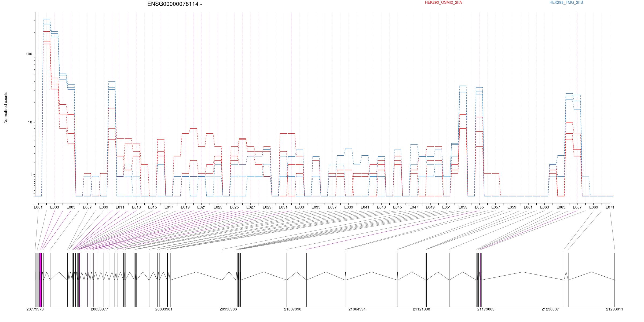Click the Normalized counts axis label
The image size is (644, 322).
[x=6, y=108]
